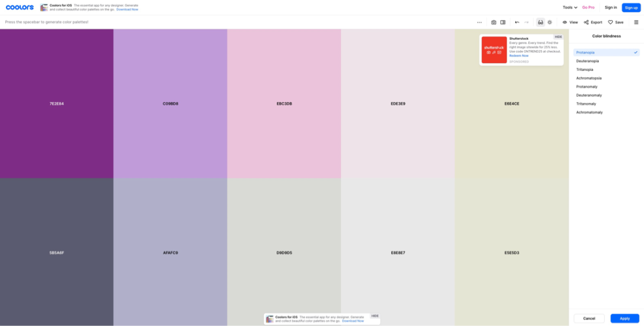Select the 5B5A6F simulated swatch
This screenshot has width=644, height=326.
[x=57, y=253]
